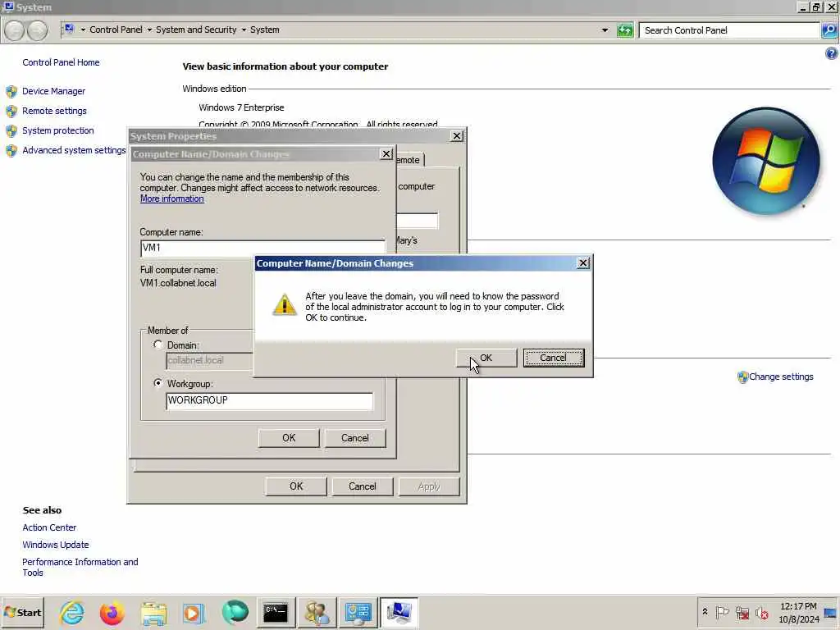Open Remote settings link
Viewport: 840px width, 630px height.
pos(54,111)
